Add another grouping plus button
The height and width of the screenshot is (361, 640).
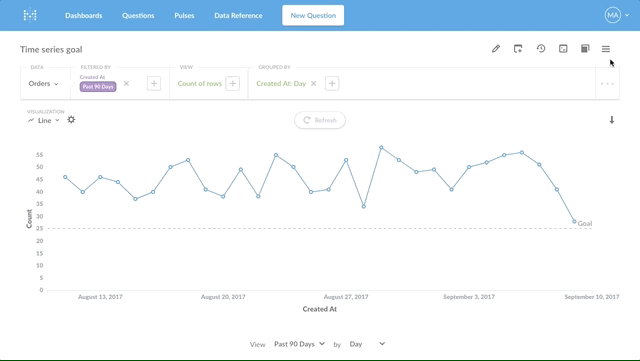pos(332,84)
